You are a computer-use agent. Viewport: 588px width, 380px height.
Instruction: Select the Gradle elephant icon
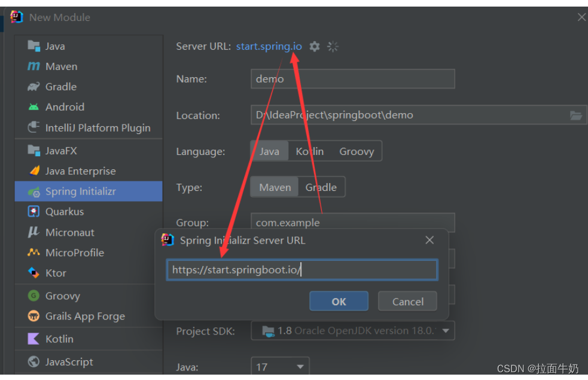33,87
